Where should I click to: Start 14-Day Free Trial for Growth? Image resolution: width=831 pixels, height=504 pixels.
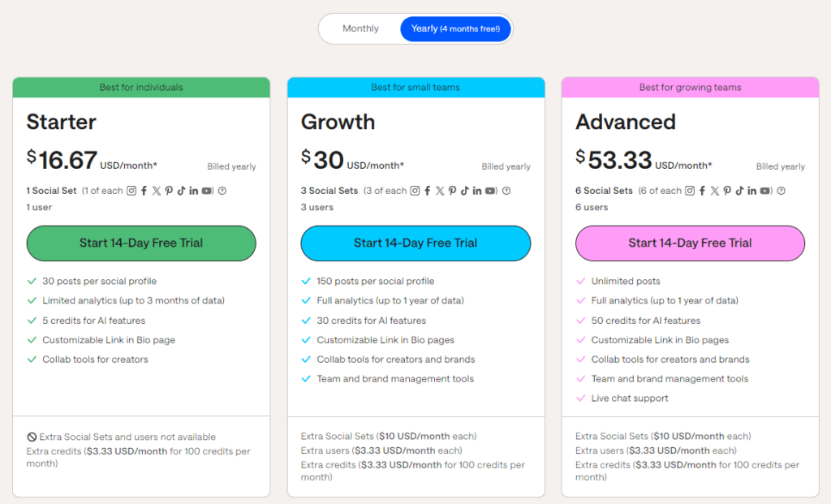(415, 243)
